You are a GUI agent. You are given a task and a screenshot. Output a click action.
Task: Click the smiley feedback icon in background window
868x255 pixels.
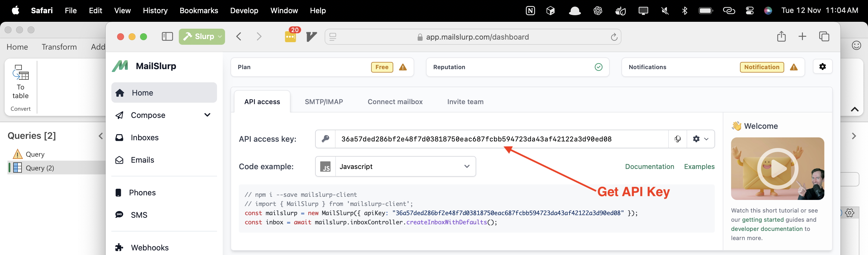856,45
